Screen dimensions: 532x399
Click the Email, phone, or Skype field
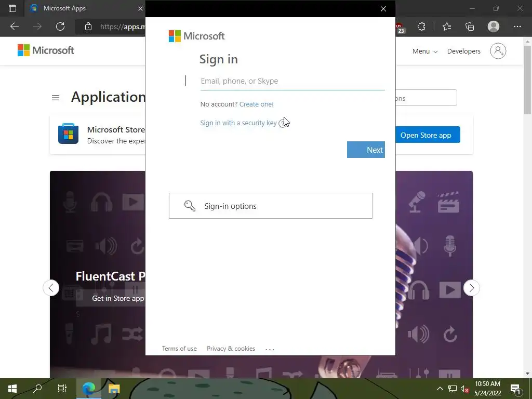click(x=292, y=81)
